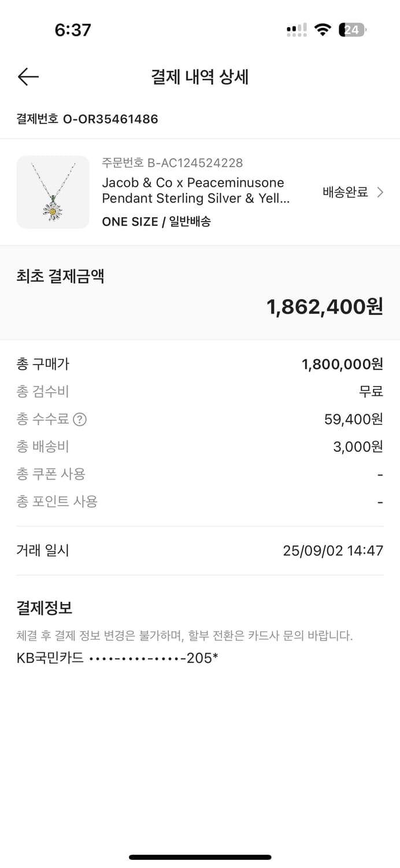Viewport: 400px width, 868px height.
Task: Select the 결제 내역 상세 title
Action: pyautogui.click(x=200, y=77)
